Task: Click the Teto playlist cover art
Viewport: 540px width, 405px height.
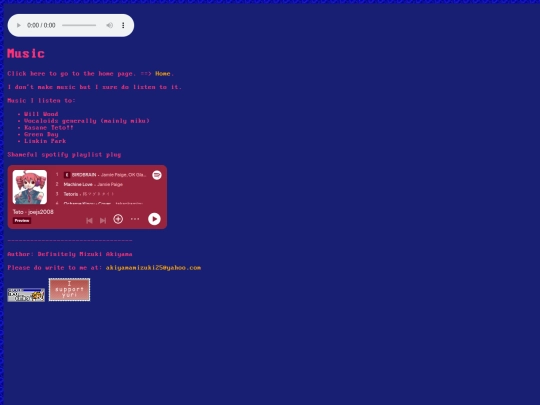Action: click(x=30, y=187)
